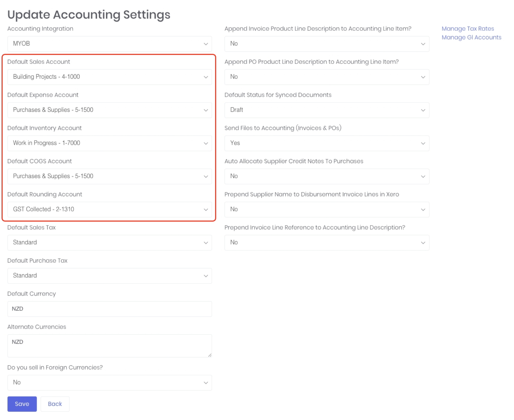
Task: Go back using the Back button
Action: coord(55,404)
